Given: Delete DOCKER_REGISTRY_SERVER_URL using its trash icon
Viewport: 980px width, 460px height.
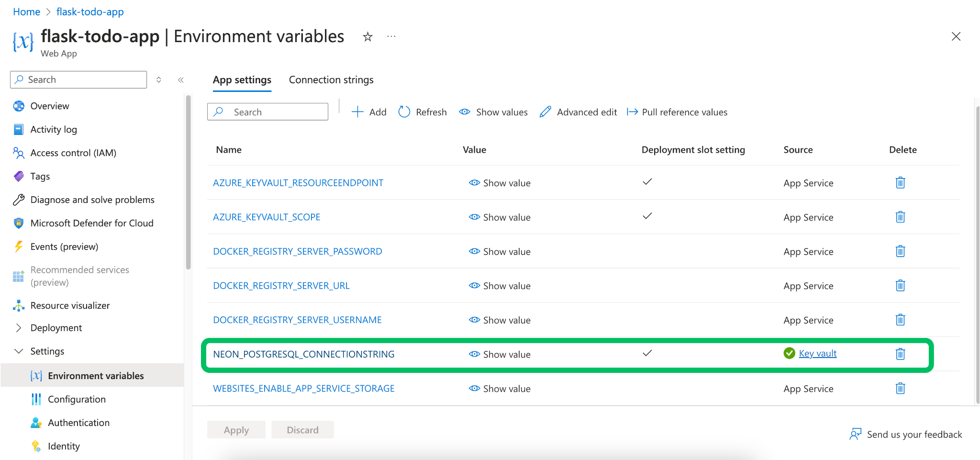Looking at the screenshot, I should 900,285.
